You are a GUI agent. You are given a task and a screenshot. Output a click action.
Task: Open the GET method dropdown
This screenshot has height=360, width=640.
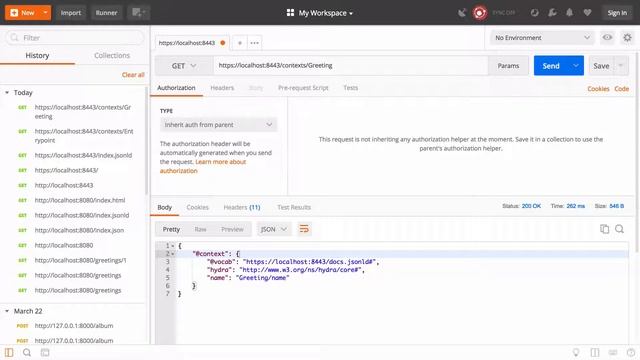(x=184, y=66)
